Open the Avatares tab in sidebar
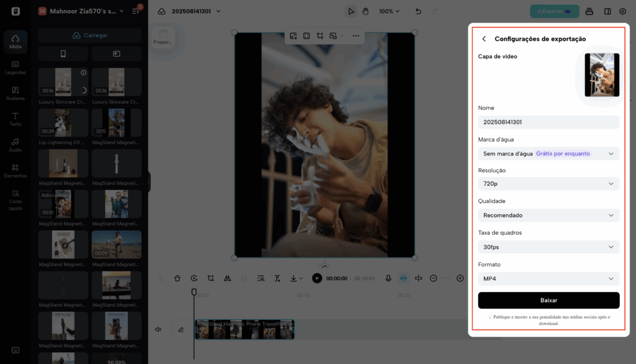This screenshot has height=364, width=636. tap(16, 93)
